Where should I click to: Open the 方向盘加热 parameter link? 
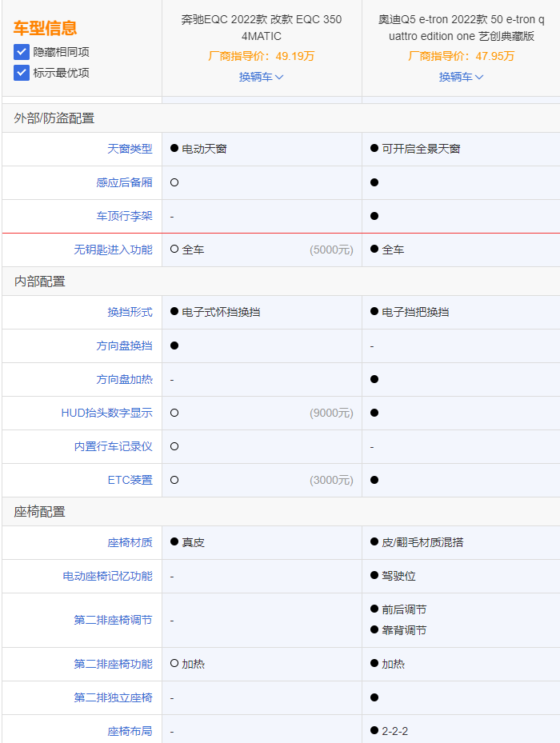click(124, 380)
